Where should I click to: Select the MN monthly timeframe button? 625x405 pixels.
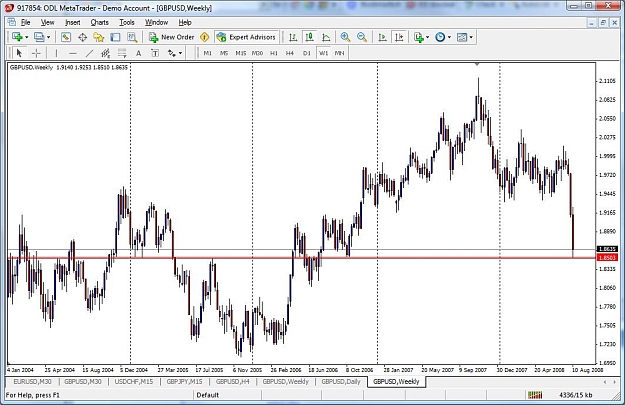pyautogui.click(x=339, y=53)
